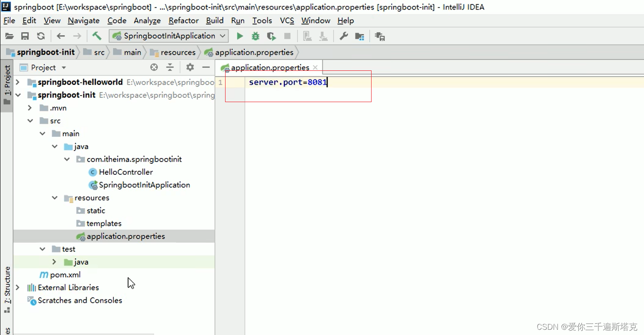
Task: Collapse the main folder
Action: click(42, 133)
